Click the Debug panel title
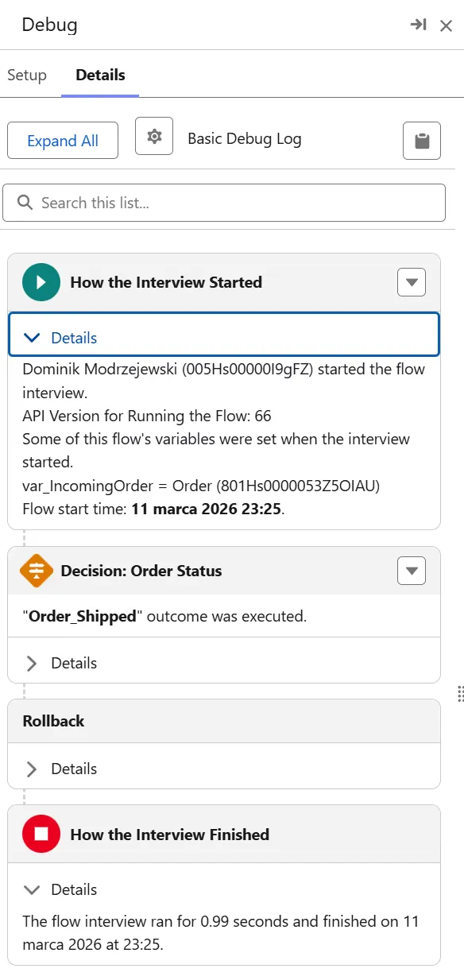The width and height of the screenshot is (464, 980). 49,25
